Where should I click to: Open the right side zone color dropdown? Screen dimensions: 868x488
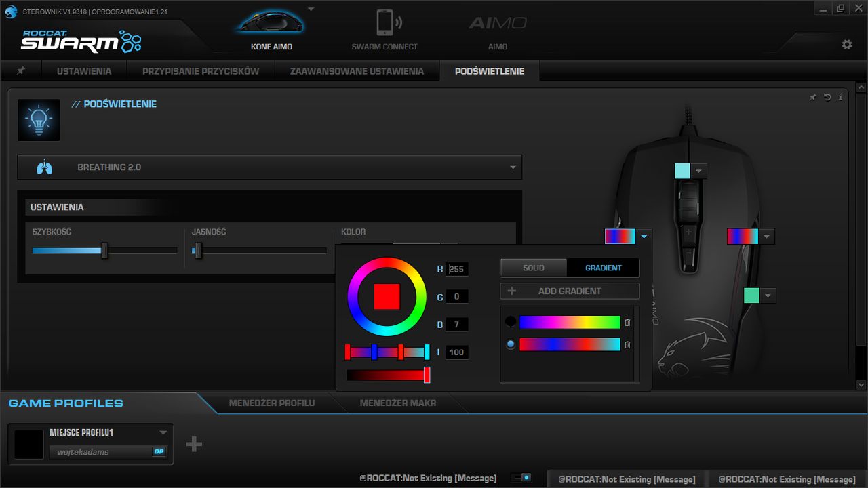click(766, 236)
